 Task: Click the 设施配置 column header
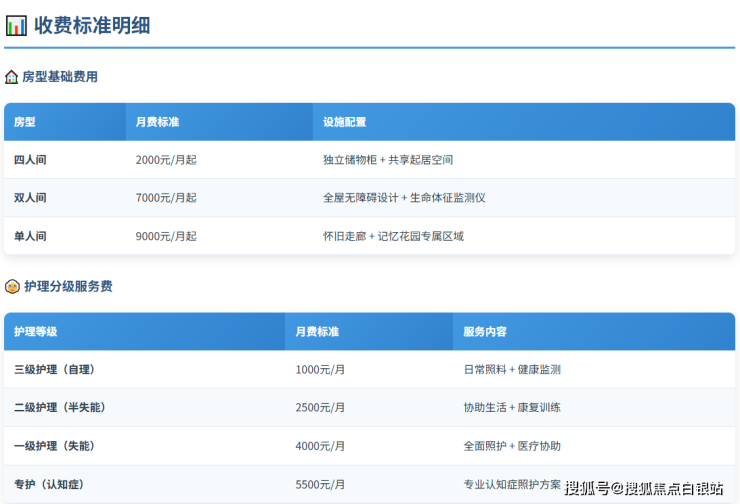344,122
